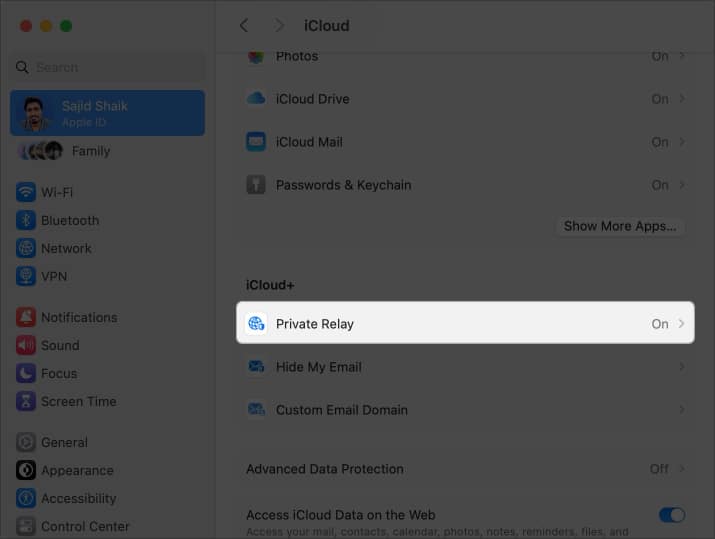Open the Private Relay label

click(315, 324)
